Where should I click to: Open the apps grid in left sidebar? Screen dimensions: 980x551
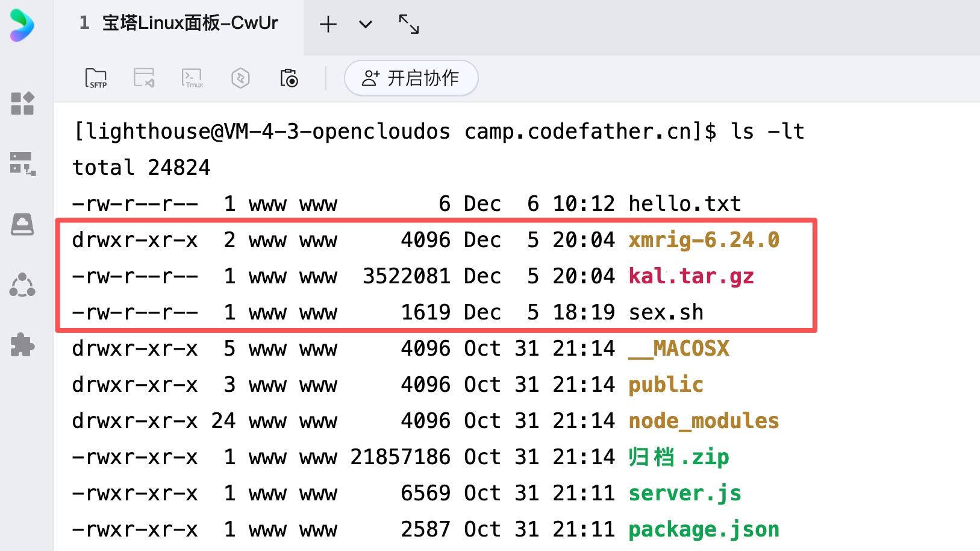22,103
